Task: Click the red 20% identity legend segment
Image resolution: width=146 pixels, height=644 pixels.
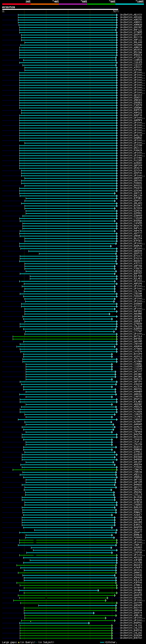Action: 16,4
